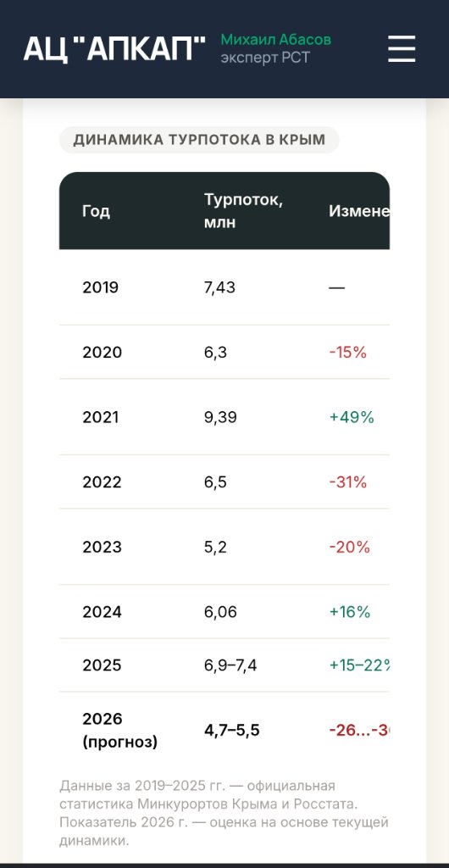Select the ДИНАМИКА ТУРПОТОКА В КРЫМ badge
This screenshot has height=868, width=449.
(199, 140)
